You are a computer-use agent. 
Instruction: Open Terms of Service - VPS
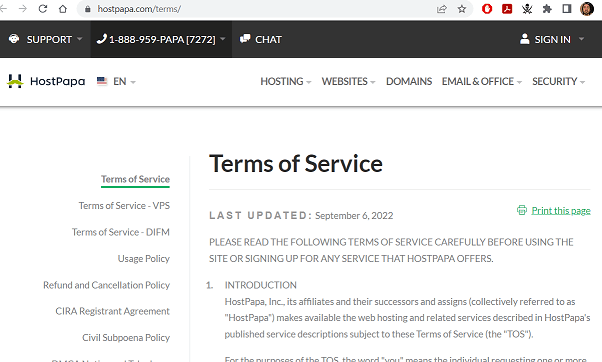[124, 206]
